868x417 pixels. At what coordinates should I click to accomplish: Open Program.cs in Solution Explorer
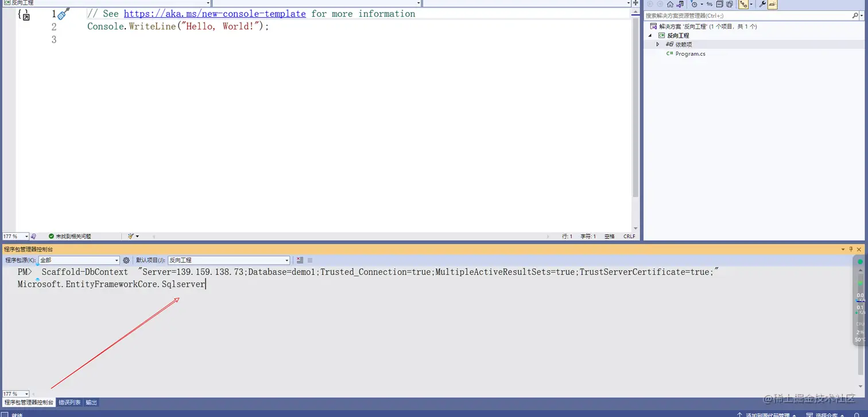coord(686,54)
